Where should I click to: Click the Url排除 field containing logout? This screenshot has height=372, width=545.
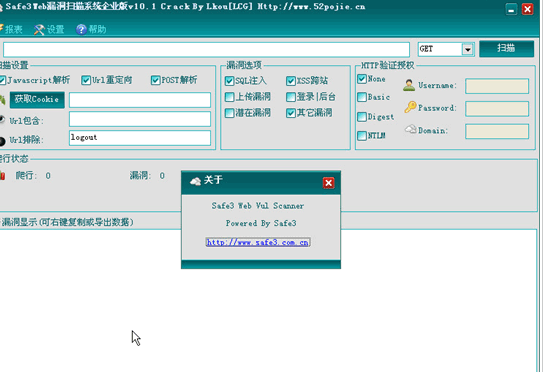pos(140,138)
